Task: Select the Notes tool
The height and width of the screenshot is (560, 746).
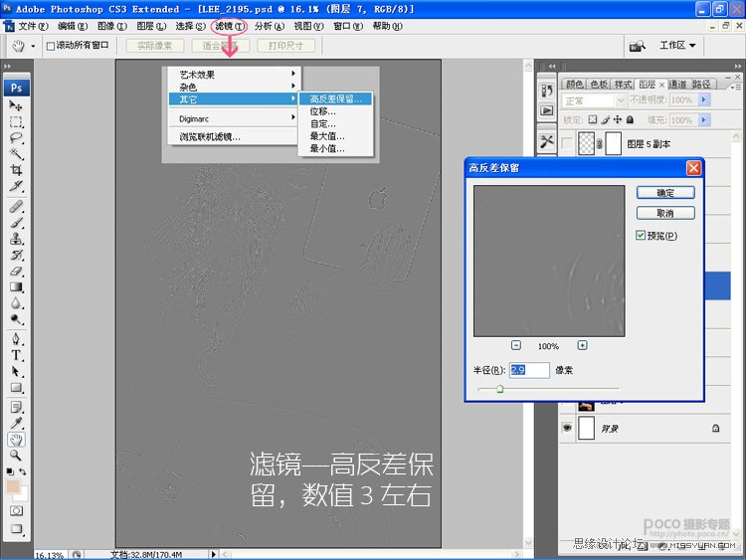Action: click(x=16, y=407)
